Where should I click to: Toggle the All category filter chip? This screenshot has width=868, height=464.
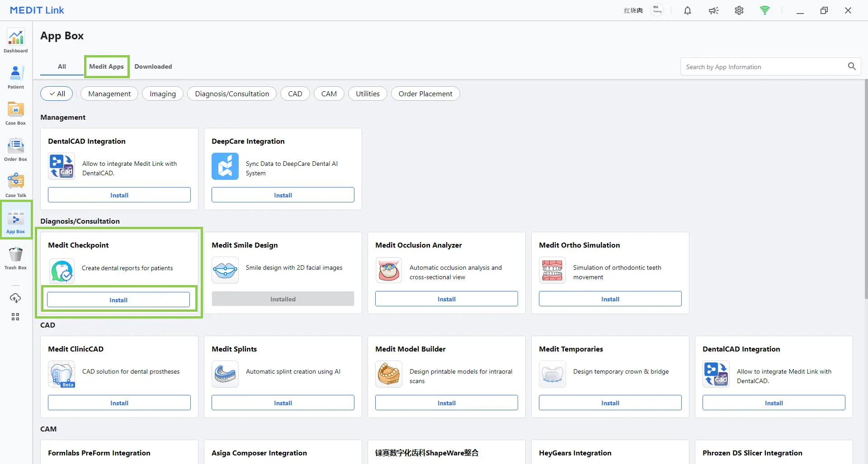57,94
